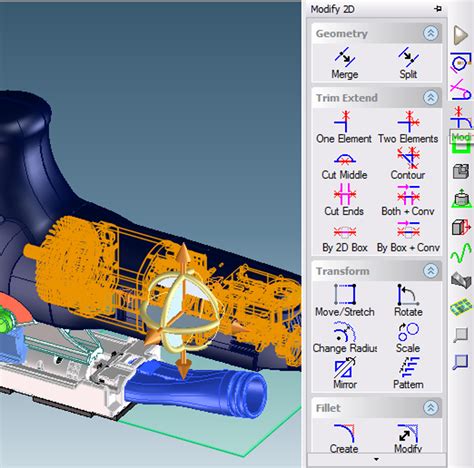Collapse the Transform section
The width and height of the screenshot is (474, 468).
pyautogui.click(x=431, y=271)
